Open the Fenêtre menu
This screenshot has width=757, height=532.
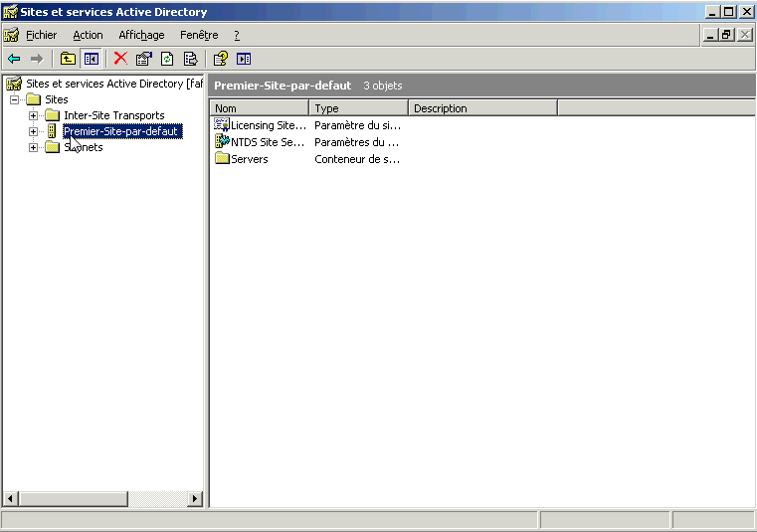[x=199, y=35]
